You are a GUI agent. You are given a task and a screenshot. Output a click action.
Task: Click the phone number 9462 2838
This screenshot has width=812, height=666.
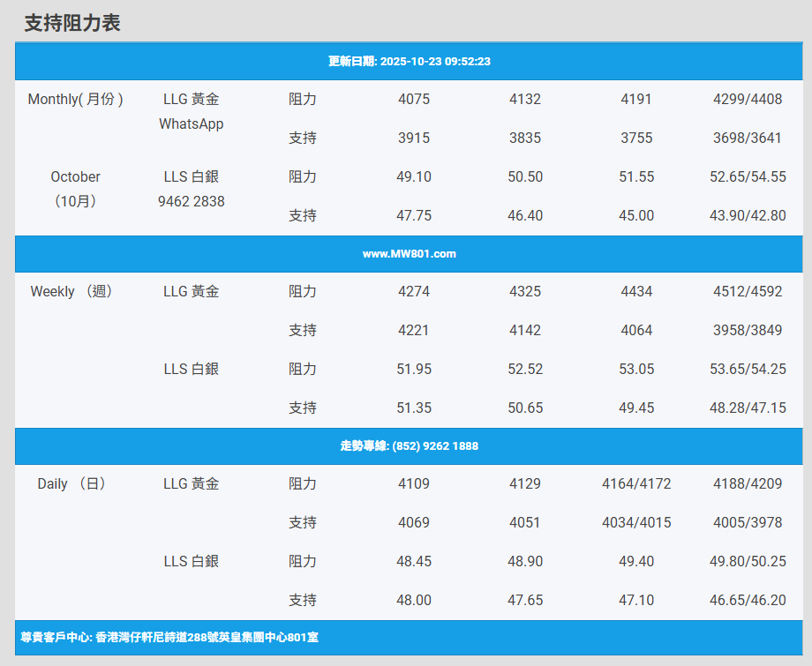pyautogui.click(x=191, y=201)
